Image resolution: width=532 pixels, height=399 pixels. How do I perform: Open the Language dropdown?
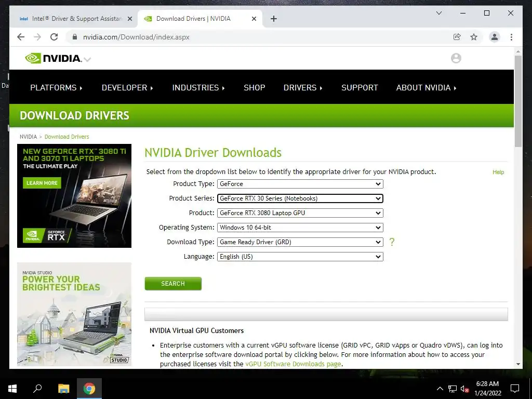point(300,257)
